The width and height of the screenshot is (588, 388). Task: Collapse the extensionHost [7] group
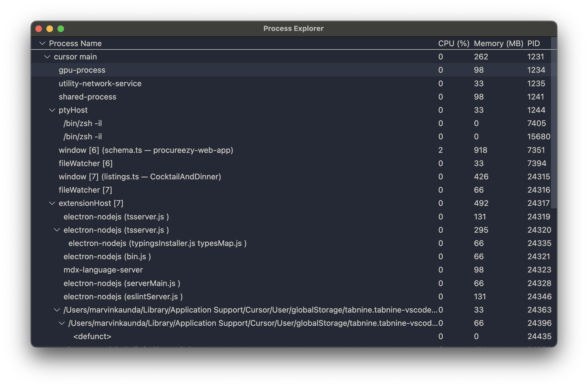tap(52, 203)
